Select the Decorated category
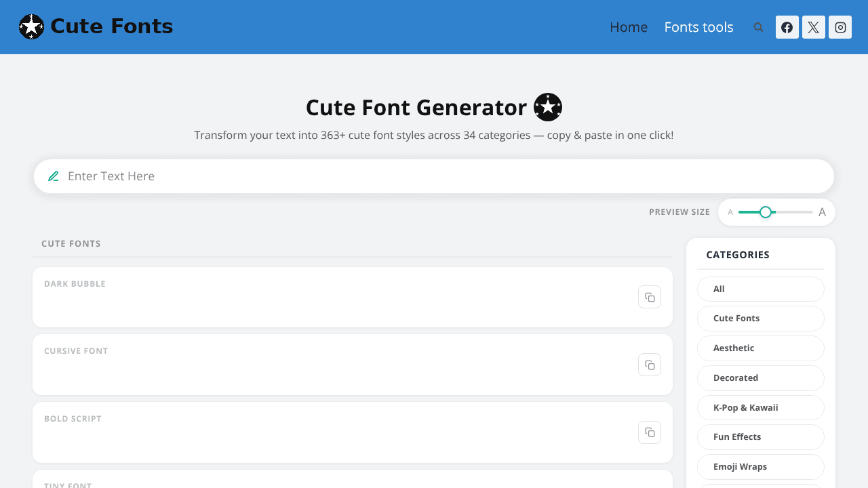 click(761, 378)
